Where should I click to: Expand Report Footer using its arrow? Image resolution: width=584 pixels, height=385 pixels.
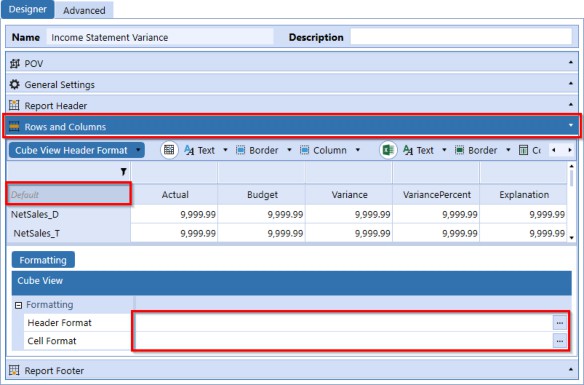click(571, 369)
